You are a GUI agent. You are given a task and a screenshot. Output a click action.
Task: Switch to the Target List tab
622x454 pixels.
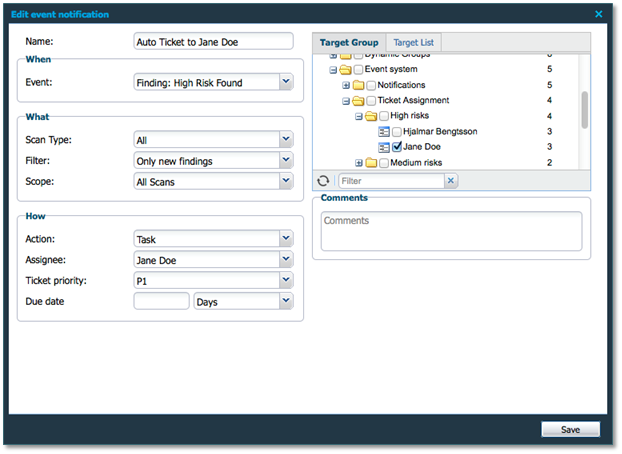[413, 43]
